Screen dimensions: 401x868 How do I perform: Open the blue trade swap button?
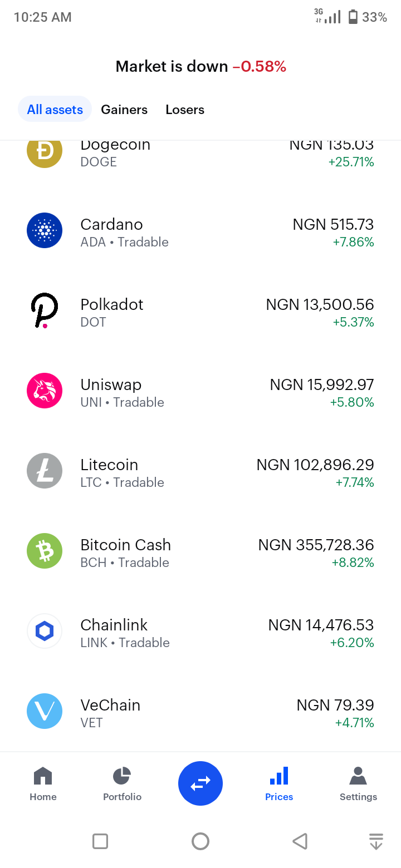(x=200, y=783)
